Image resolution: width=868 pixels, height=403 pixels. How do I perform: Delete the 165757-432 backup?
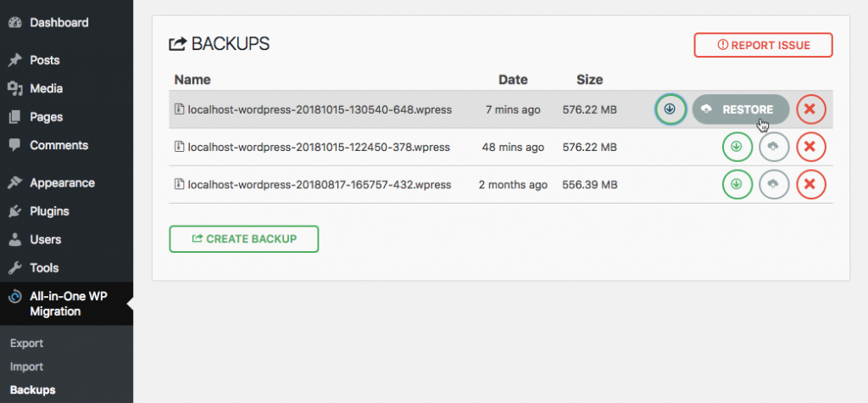tap(811, 185)
